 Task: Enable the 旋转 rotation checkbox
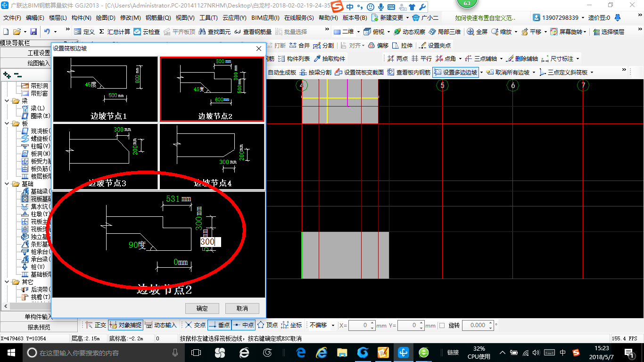click(x=442, y=325)
